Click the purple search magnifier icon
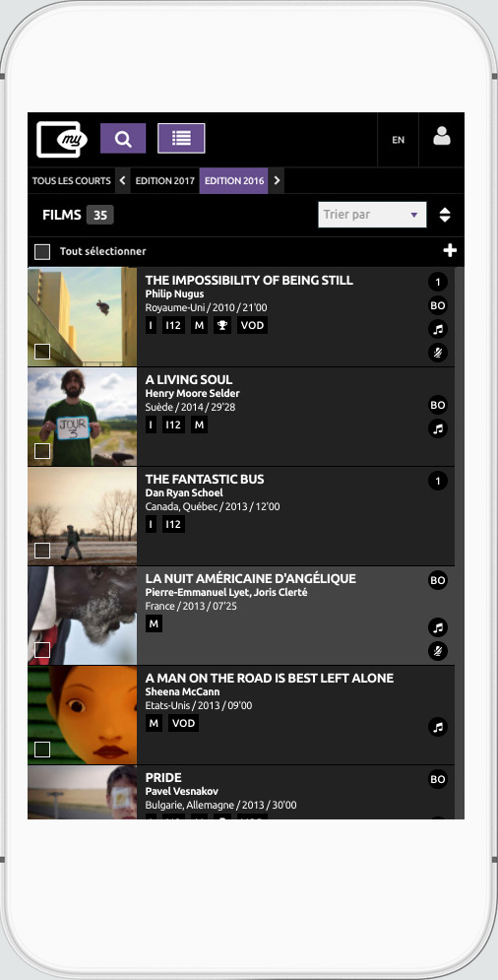This screenshot has width=498, height=980. point(123,138)
